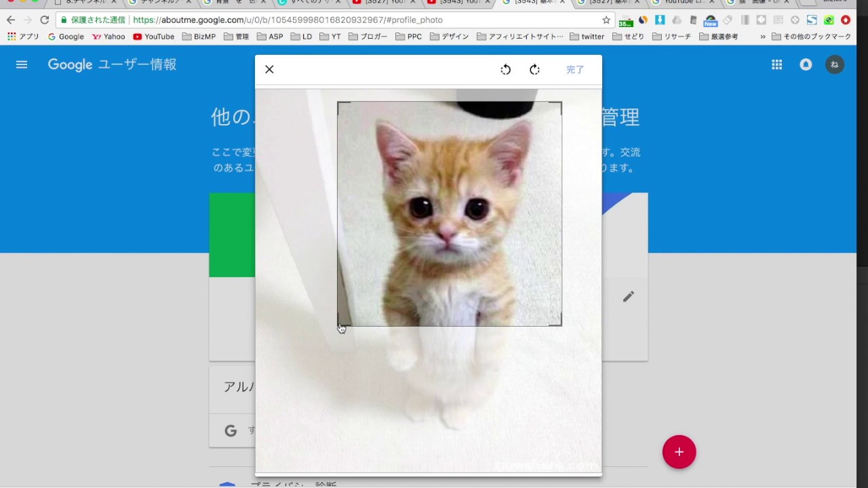
Task: Open the アフィリエイトサイト bookmark folder
Action: click(x=520, y=37)
